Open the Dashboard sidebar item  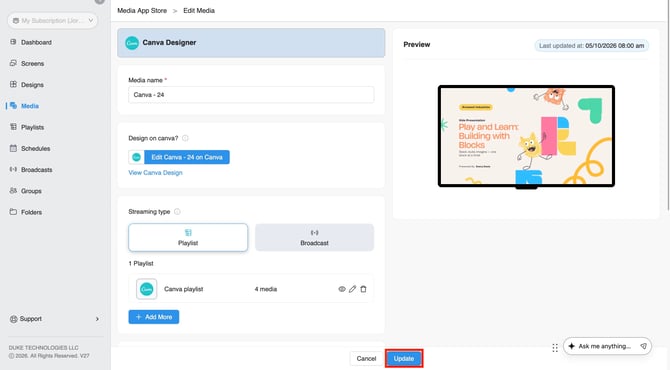(36, 42)
